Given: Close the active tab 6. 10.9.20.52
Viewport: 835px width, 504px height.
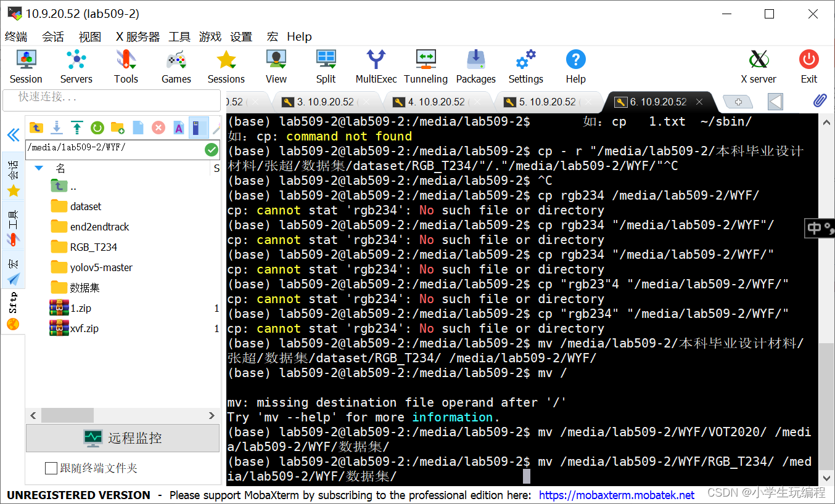Looking at the screenshot, I should (x=699, y=102).
